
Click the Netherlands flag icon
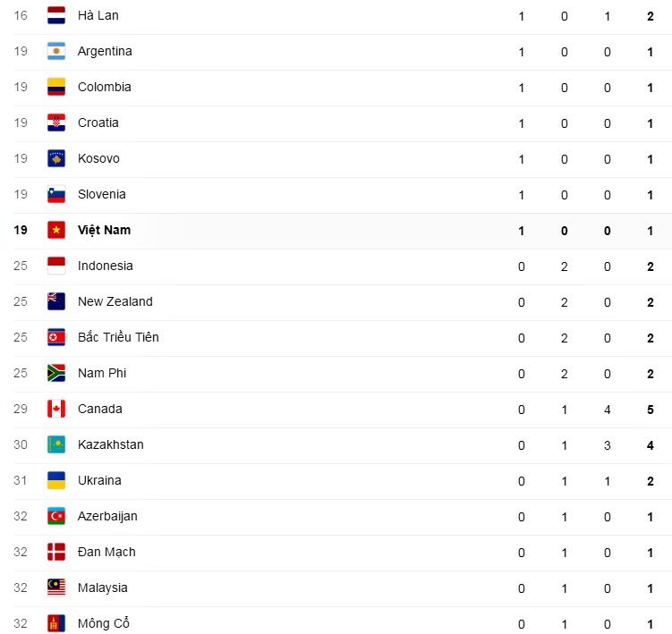56,15
